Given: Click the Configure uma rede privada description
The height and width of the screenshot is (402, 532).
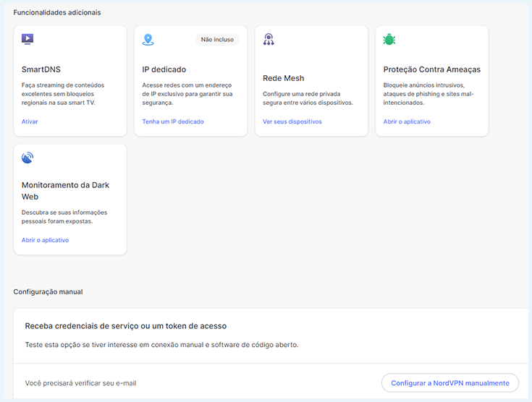Looking at the screenshot, I should (x=308, y=98).
